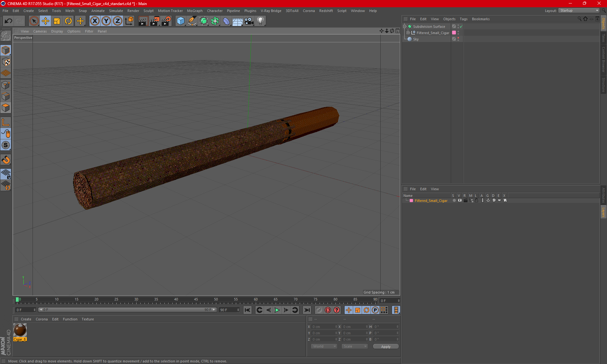Open the MoGraph array icon

point(215,21)
